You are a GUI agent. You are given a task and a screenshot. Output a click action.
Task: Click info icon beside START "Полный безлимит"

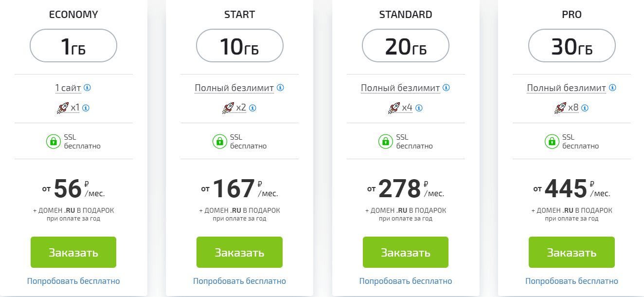280,88
